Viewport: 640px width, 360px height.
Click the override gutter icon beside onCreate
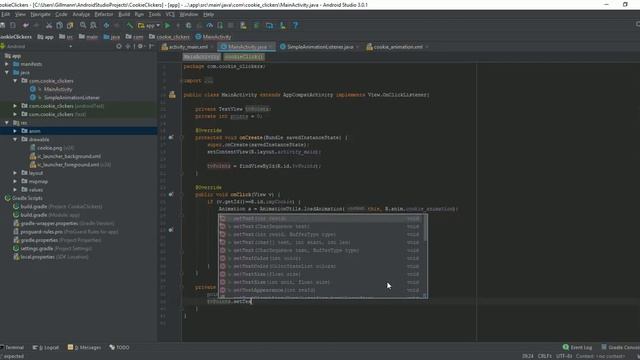[171, 138]
